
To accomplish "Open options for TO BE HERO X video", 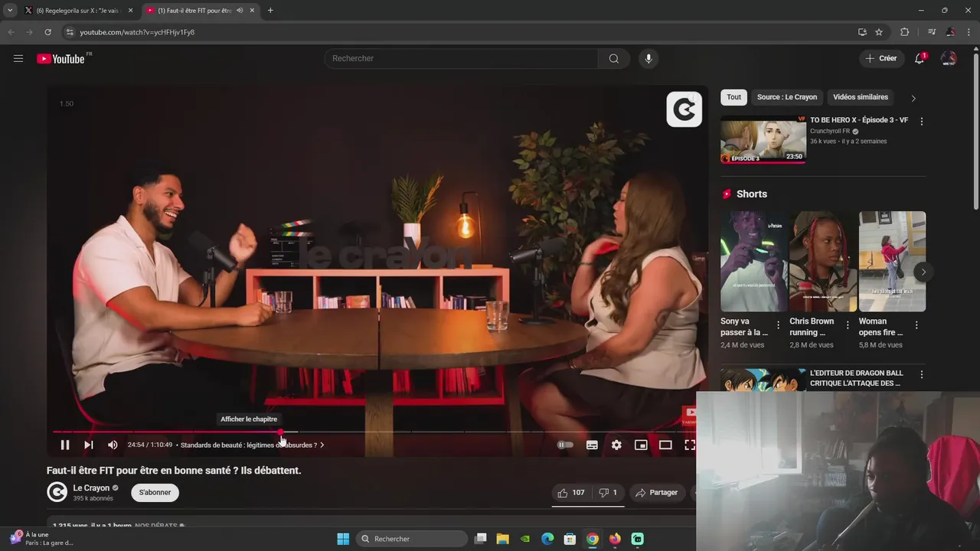I will click(x=921, y=121).
